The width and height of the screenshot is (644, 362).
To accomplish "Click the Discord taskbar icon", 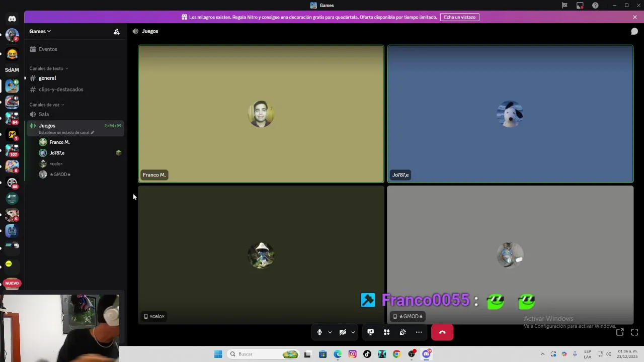I will click(x=427, y=354).
